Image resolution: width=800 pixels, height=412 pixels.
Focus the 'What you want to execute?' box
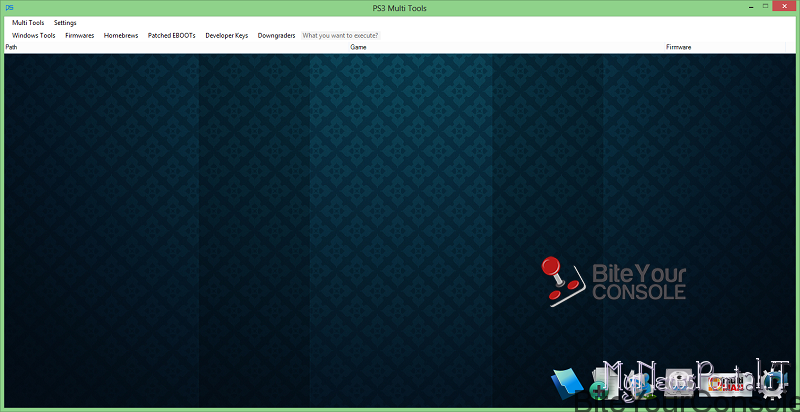tap(341, 36)
